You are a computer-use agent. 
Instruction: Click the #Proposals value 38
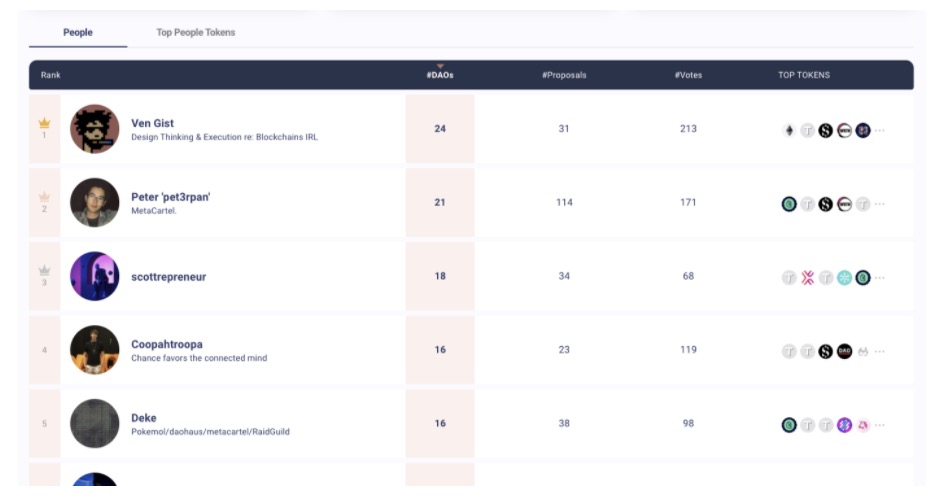(x=564, y=424)
